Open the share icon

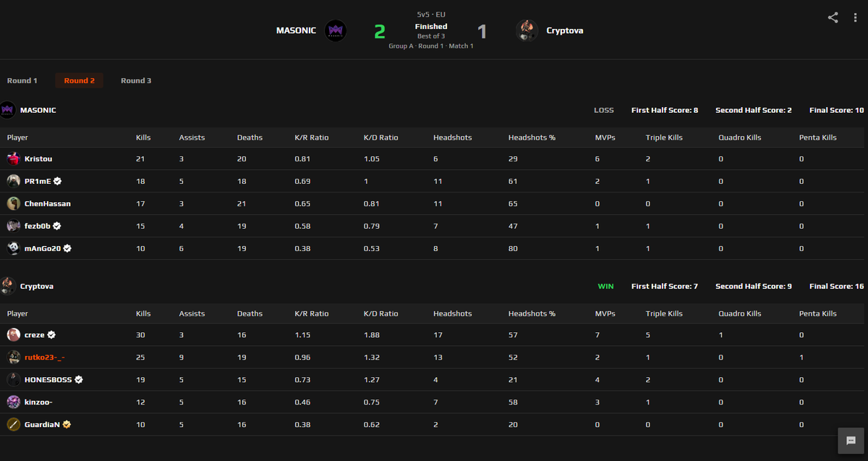(x=833, y=17)
